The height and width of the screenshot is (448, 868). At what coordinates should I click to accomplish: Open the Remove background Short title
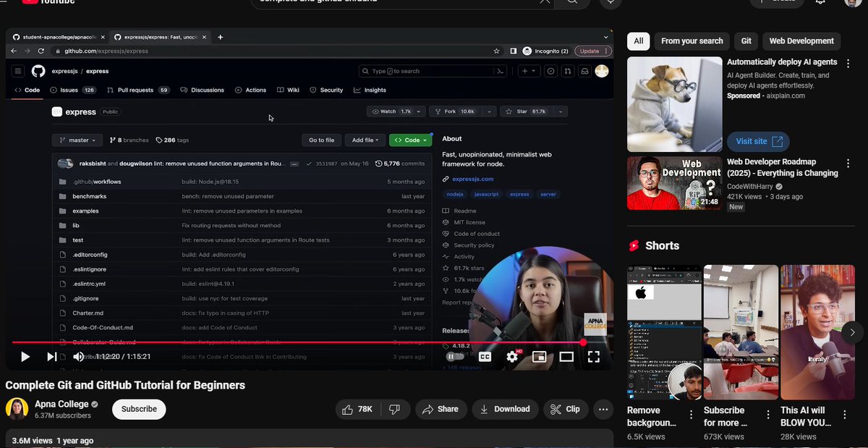point(652,416)
